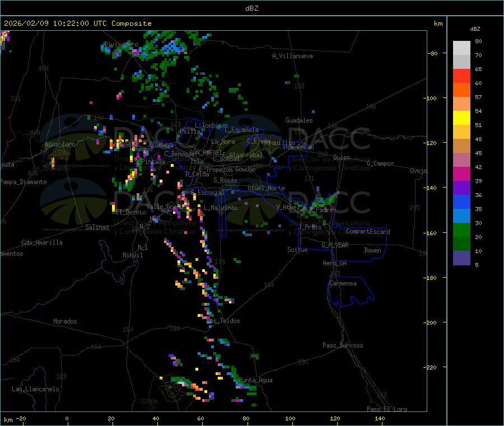Screen dimensions: 504x426
Task: Click the yellow 54 dBZ legend swatch
Action: (x=461, y=118)
